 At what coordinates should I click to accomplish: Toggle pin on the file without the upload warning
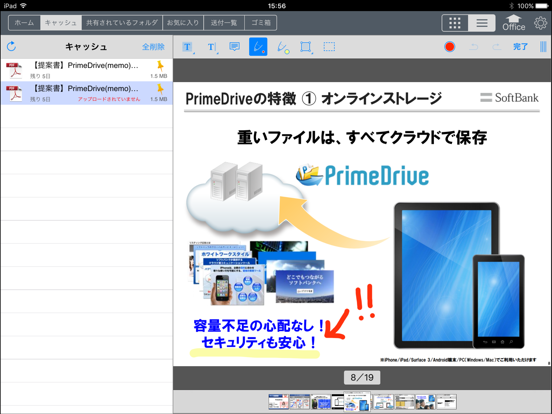coord(160,66)
